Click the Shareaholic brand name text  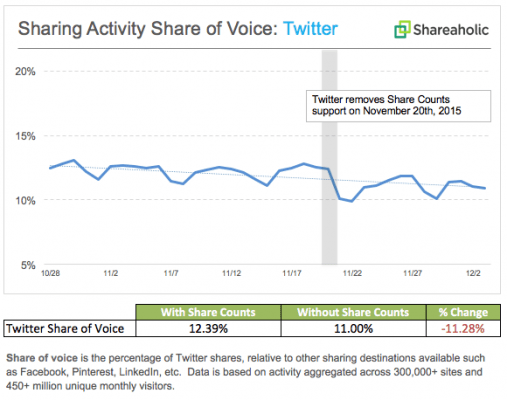click(451, 30)
